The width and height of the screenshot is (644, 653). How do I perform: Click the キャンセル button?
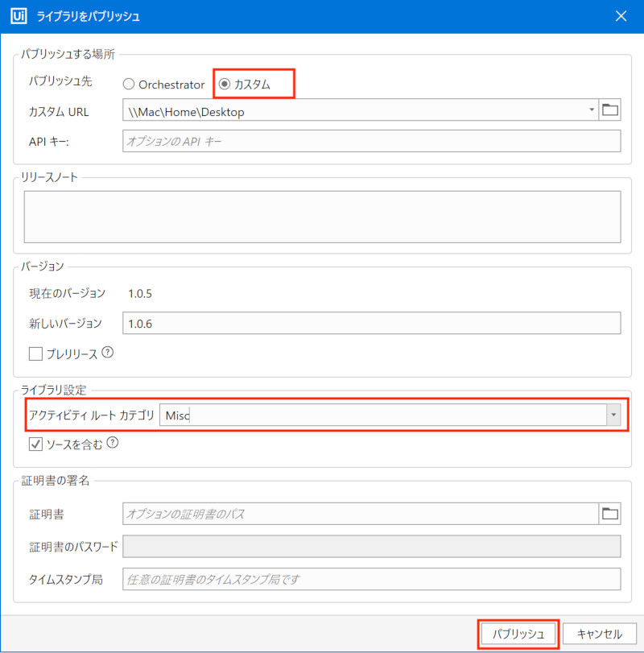(600, 634)
